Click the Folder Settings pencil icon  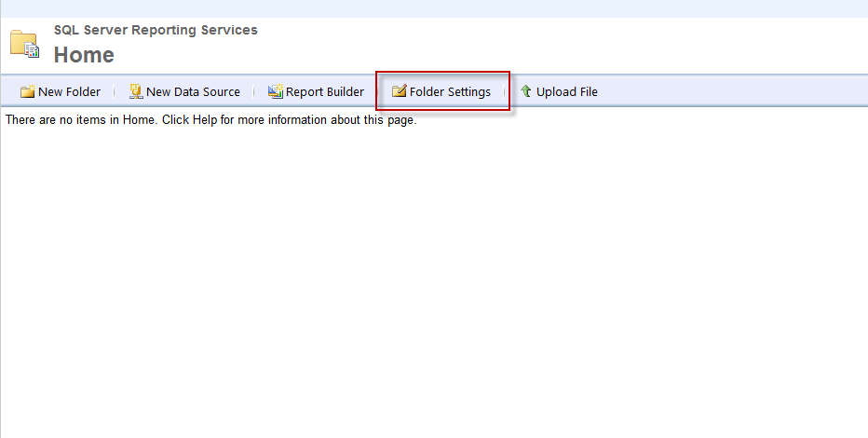pos(400,90)
